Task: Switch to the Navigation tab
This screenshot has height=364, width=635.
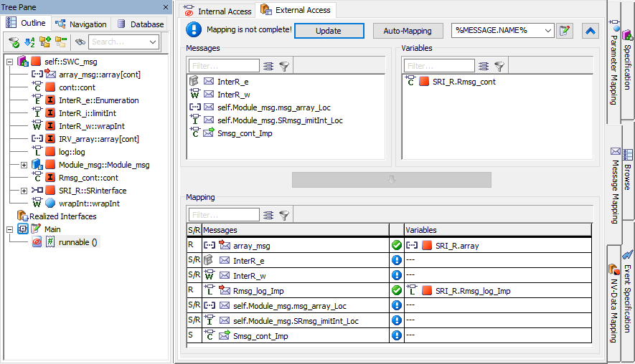Action: [81, 24]
